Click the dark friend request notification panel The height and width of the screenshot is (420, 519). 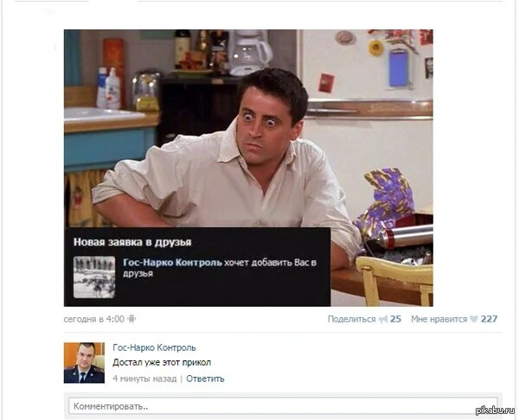pos(197,267)
